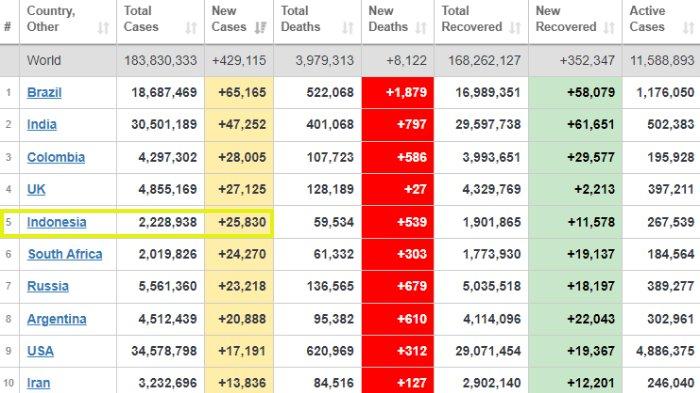Screen dimensions: 700x393
Task: Select UK new deaths +27 cell
Action: (398, 189)
